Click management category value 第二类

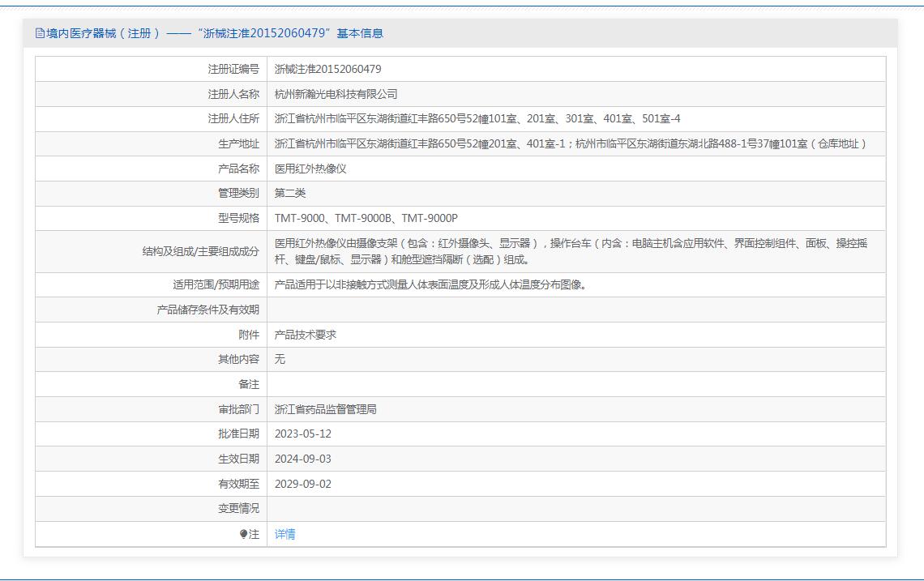click(290, 193)
